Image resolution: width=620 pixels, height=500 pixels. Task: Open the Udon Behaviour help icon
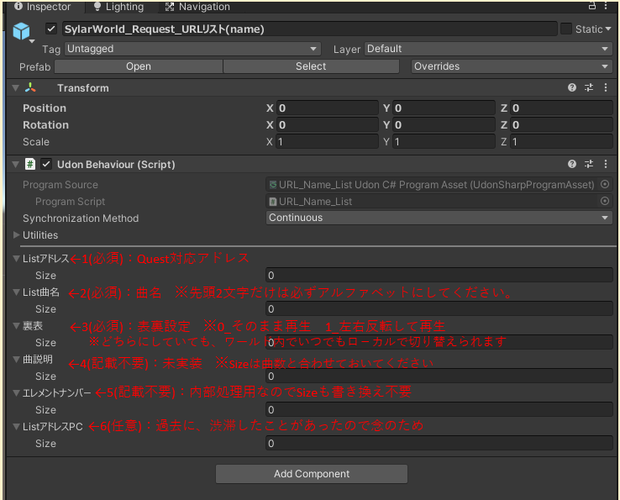pos(572,164)
